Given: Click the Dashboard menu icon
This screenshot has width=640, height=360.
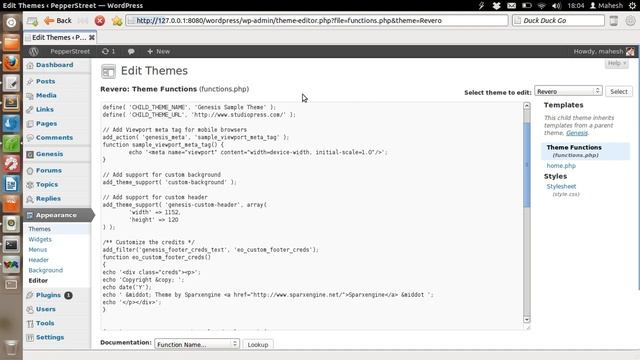Looking at the screenshot, I should [x=30, y=65].
